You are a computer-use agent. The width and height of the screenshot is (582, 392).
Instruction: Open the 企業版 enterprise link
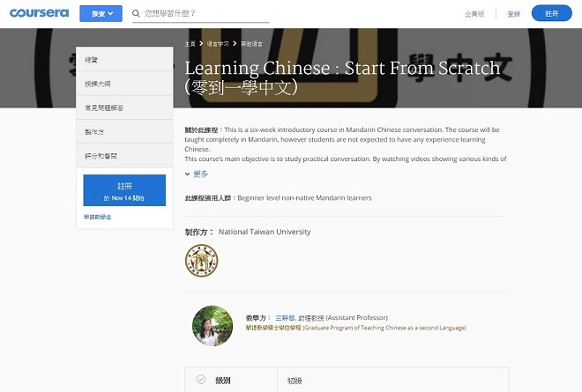[x=474, y=14]
